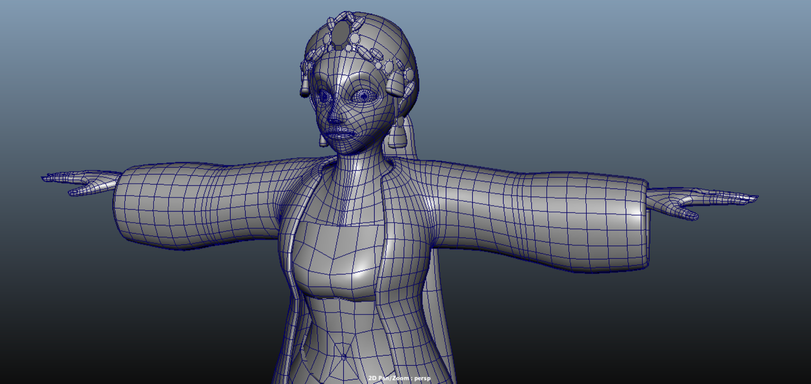
Task: Click the character's right eye pupil
Action: [x=324, y=96]
